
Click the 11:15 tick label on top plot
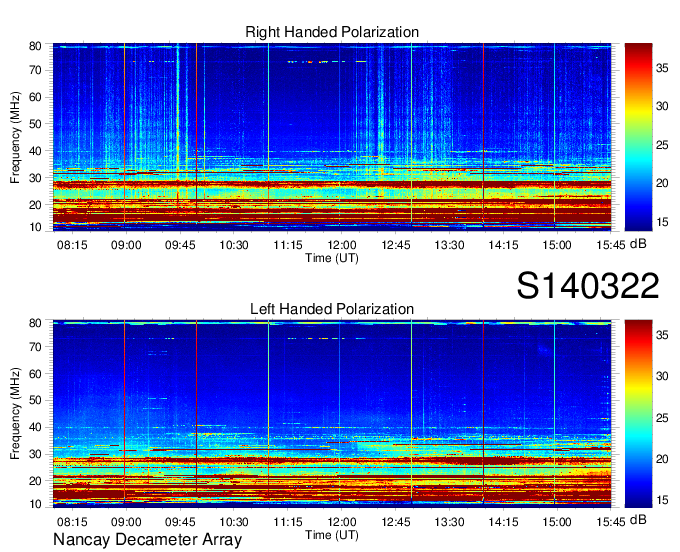click(x=288, y=245)
